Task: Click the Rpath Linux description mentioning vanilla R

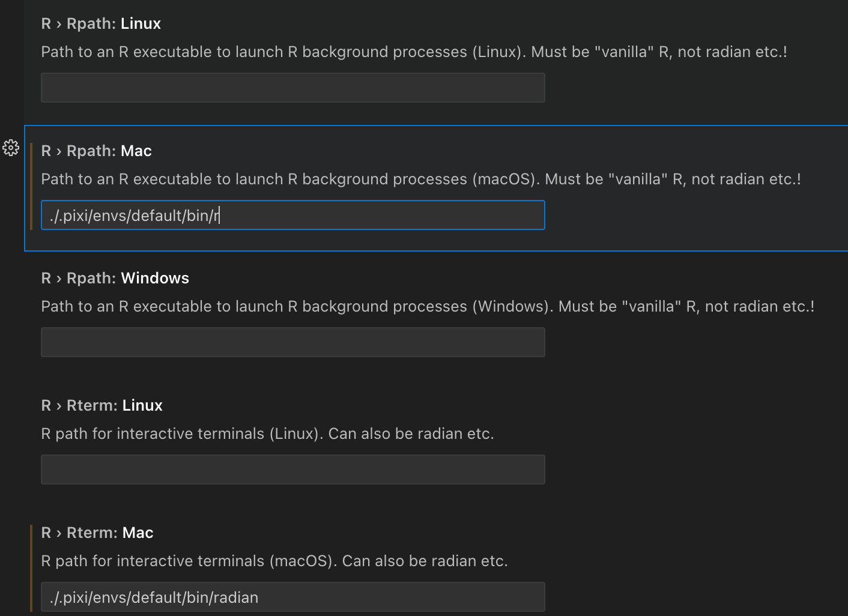Action: point(414,52)
